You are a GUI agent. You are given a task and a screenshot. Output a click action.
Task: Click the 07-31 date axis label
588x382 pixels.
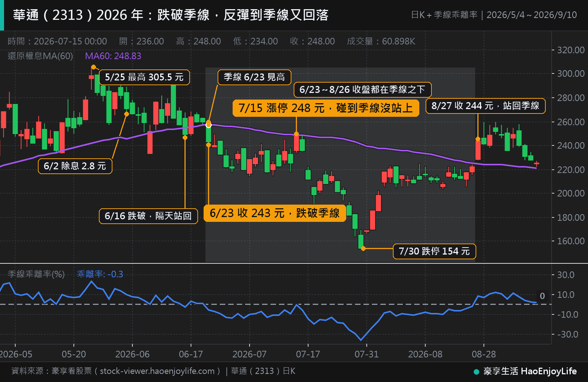366,354
